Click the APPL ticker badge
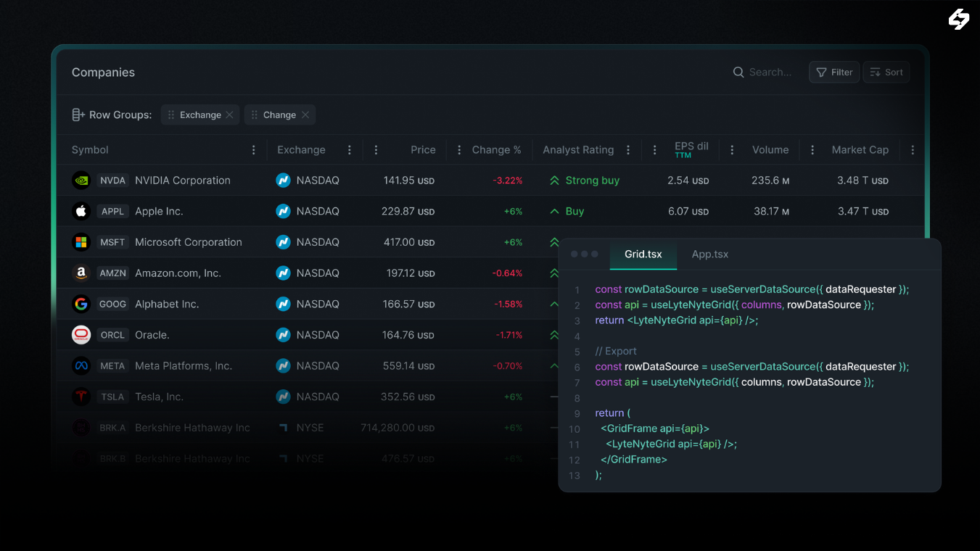 pyautogui.click(x=112, y=212)
